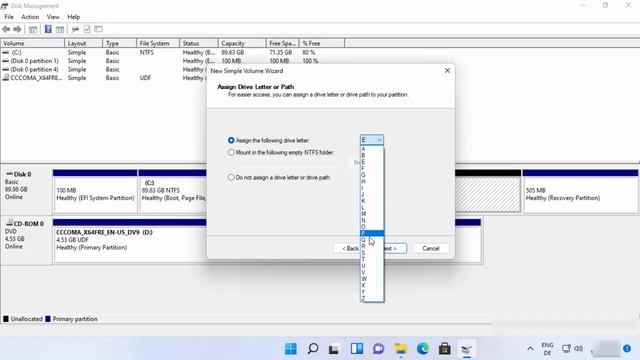
Task: Click the wizard's Back button
Action: pyautogui.click(x=347, y=249)
